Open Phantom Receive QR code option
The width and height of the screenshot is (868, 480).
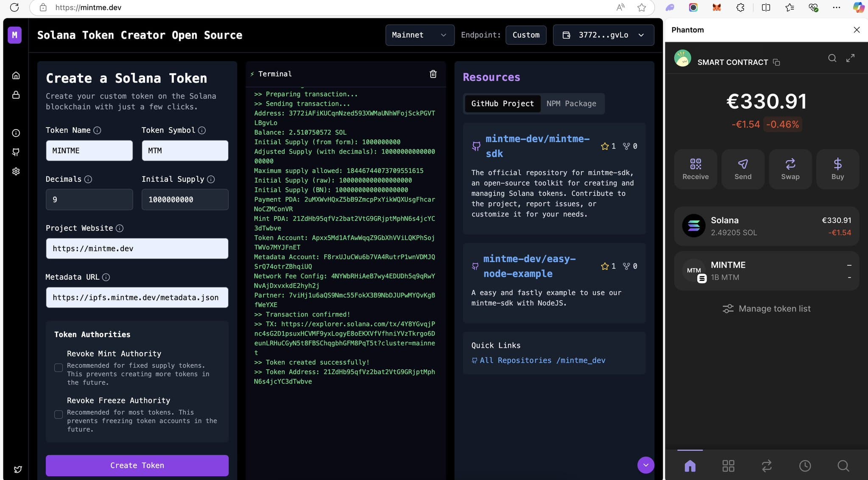coord(695,169)
